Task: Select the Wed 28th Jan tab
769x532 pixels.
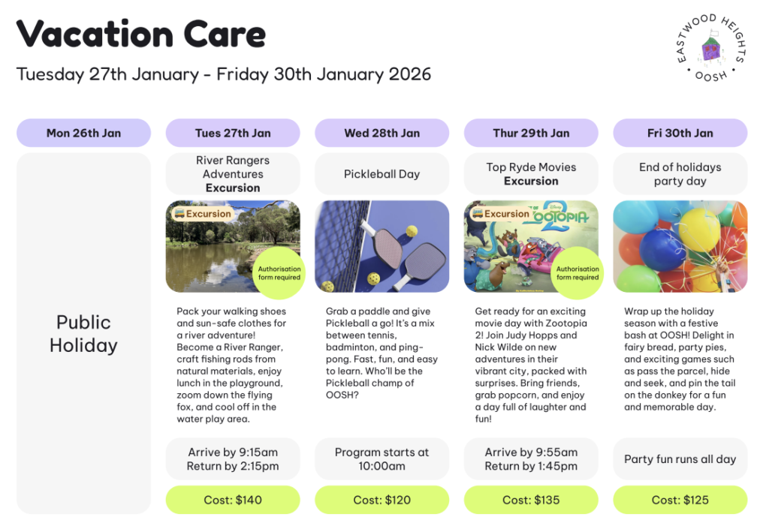Action: pos(381,133)
